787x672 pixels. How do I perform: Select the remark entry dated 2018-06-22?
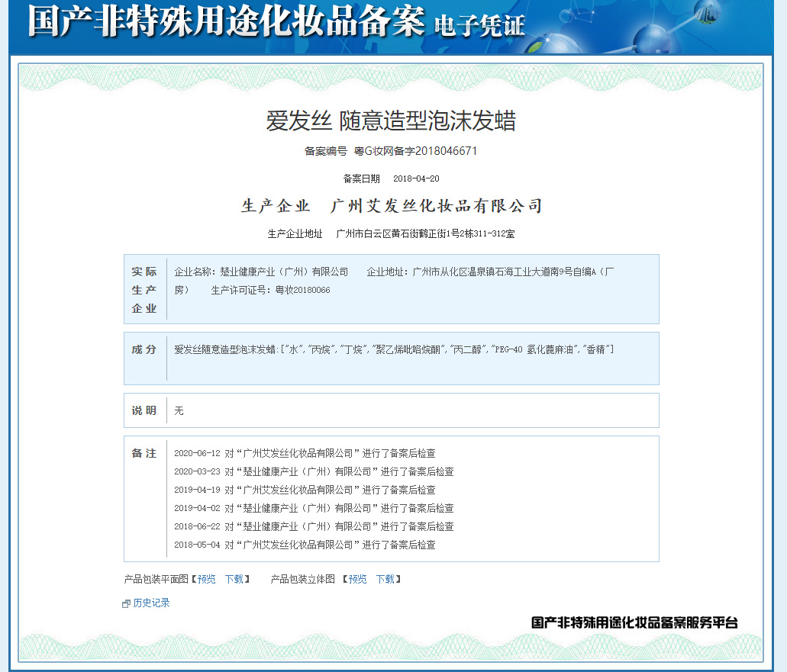click(314, 526)
